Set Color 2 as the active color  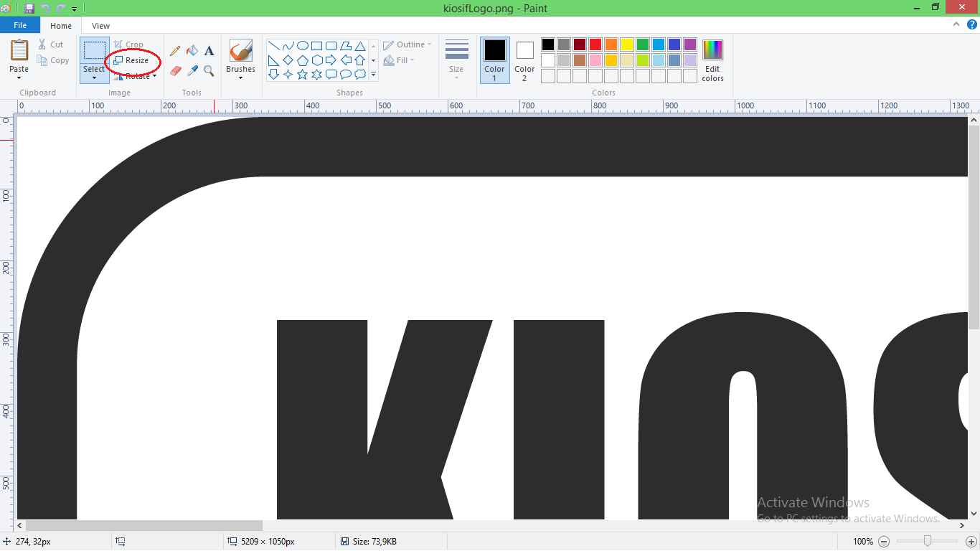524,60
